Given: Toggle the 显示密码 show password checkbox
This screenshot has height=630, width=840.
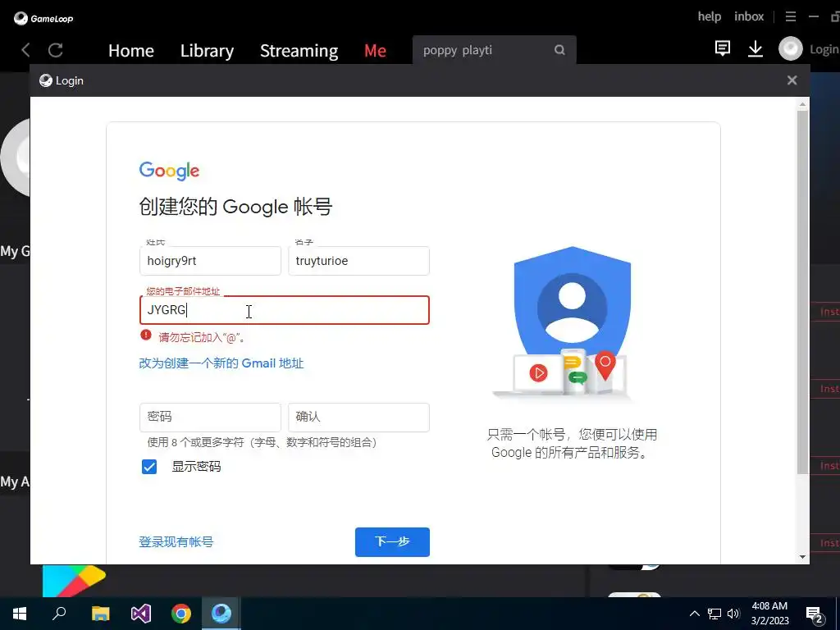Looking at the screenshot, I should [x=149, y=467].
